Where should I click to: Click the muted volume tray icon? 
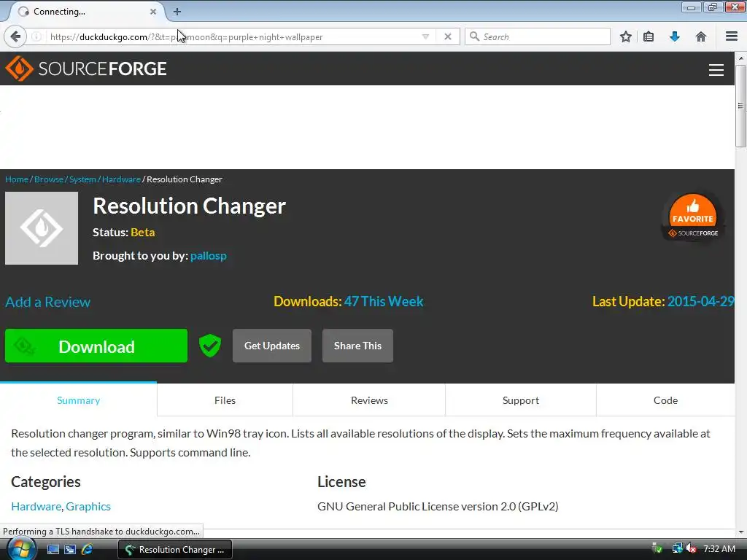[692, 548]
